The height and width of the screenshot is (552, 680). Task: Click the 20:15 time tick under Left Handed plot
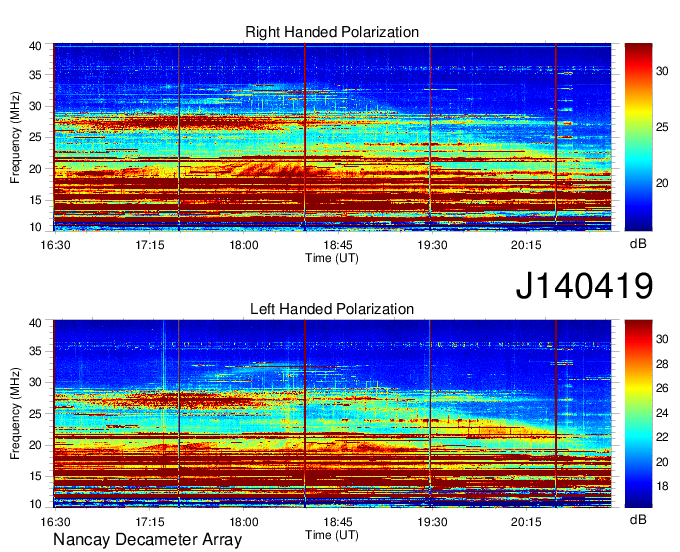point(526,522)
